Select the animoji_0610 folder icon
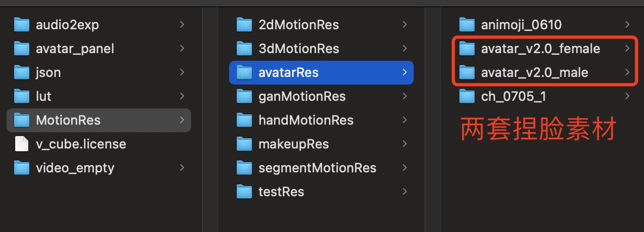Screen dimensions: 644x232 pos(467,25)
